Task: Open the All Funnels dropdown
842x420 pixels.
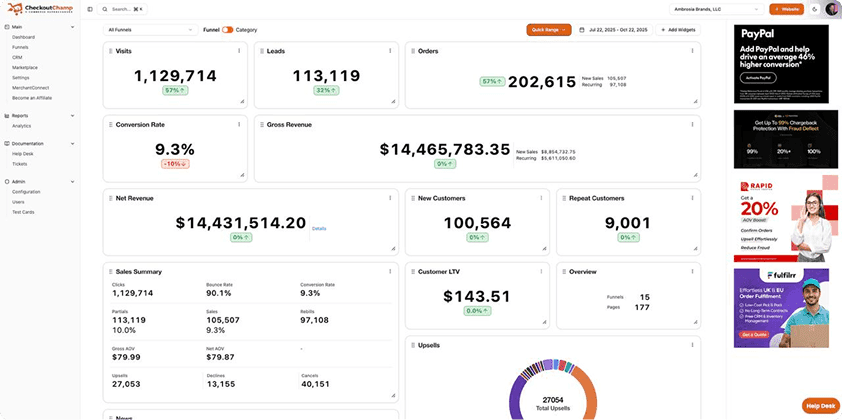Action: 150,30
